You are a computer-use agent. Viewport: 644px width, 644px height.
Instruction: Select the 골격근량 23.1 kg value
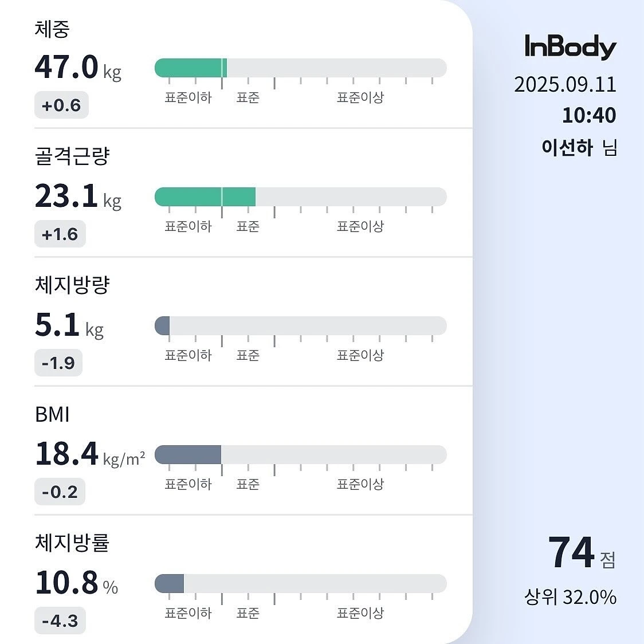pos(78,197)
